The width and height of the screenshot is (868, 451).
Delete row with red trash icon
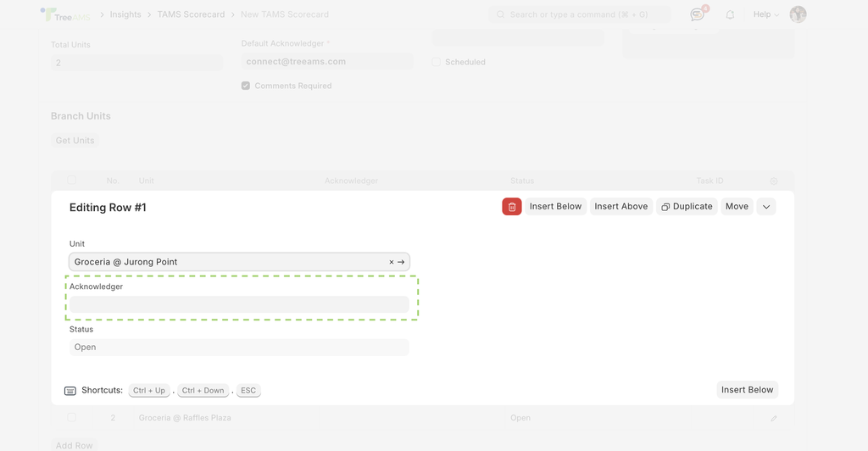(511, 206)
